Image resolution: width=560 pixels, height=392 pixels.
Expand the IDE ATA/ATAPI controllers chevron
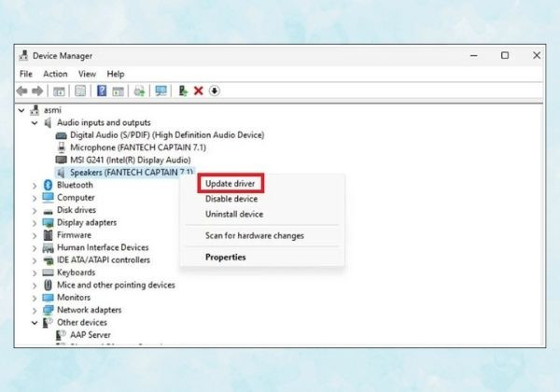coord(35,260)
